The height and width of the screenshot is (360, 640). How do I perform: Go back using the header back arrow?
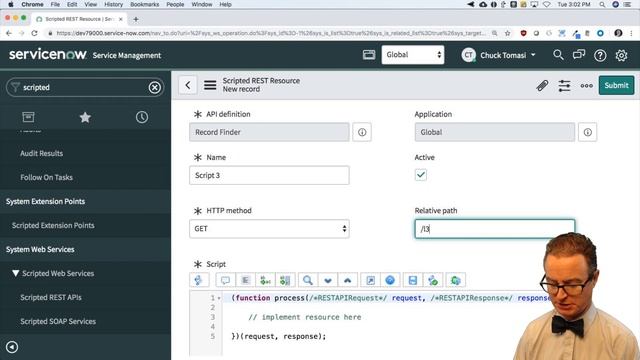pos(188,85)
